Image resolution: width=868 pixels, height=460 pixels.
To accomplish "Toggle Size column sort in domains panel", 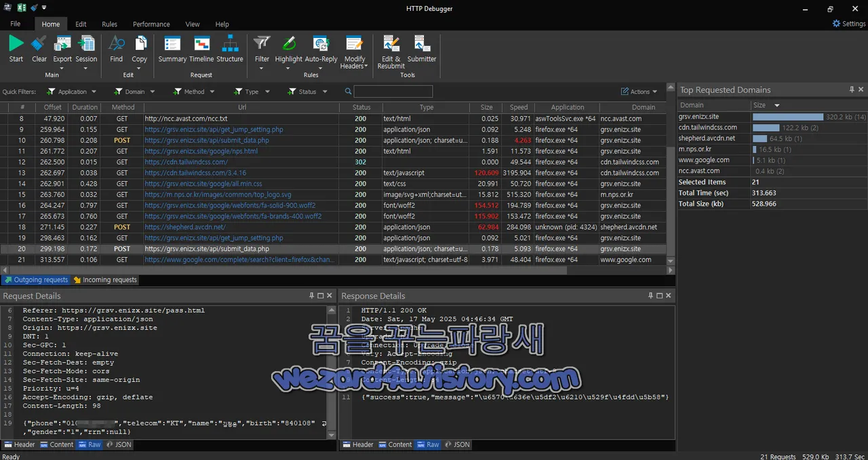I will coord(766,105).
